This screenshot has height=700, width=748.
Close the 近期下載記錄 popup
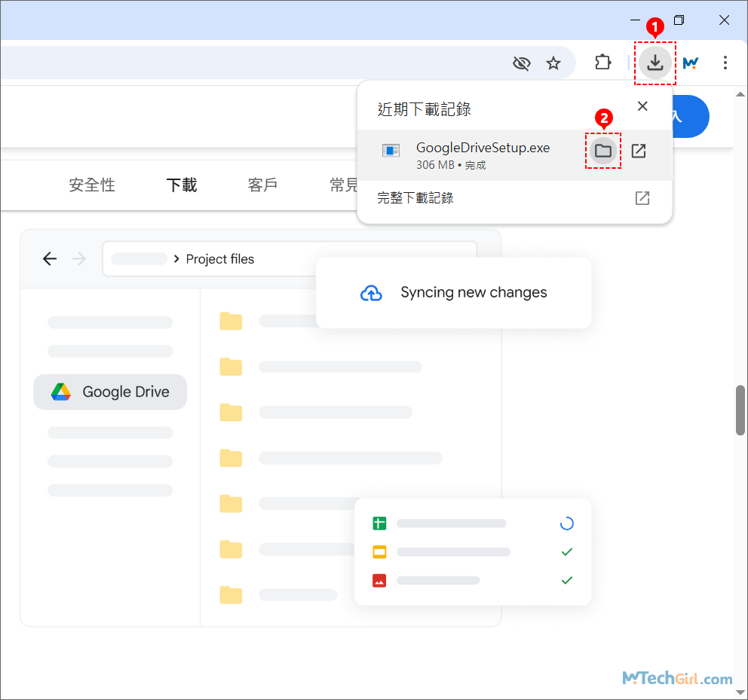click(642, 106)
